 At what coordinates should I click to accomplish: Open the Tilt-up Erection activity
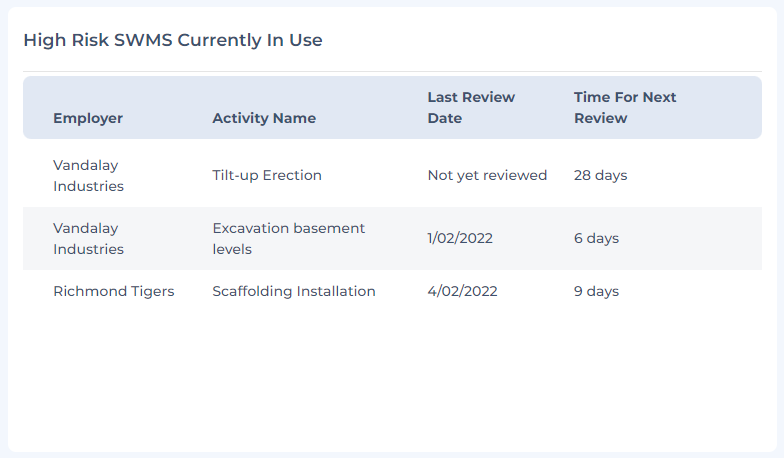267,176
